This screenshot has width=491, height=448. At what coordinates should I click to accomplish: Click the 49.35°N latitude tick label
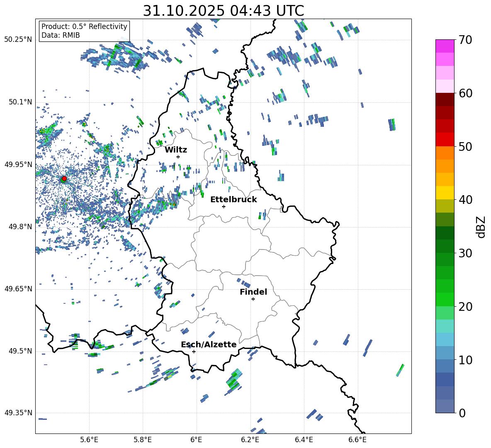18,413
